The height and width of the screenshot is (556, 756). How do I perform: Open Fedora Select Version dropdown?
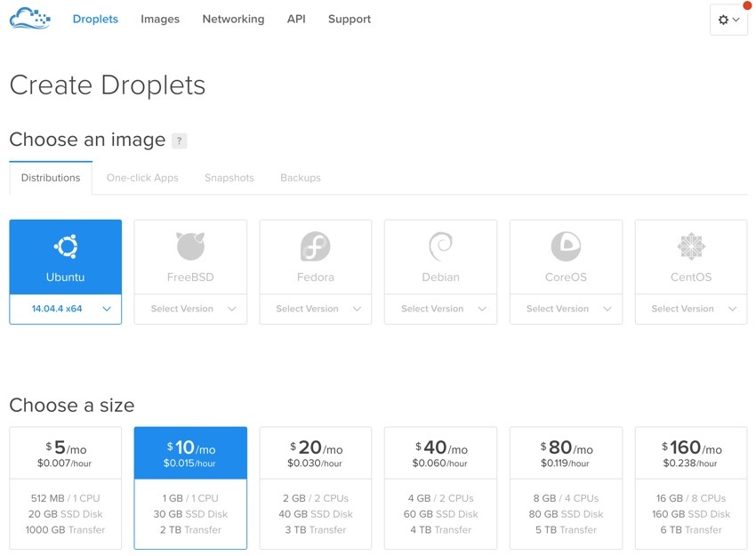point(316,309)
